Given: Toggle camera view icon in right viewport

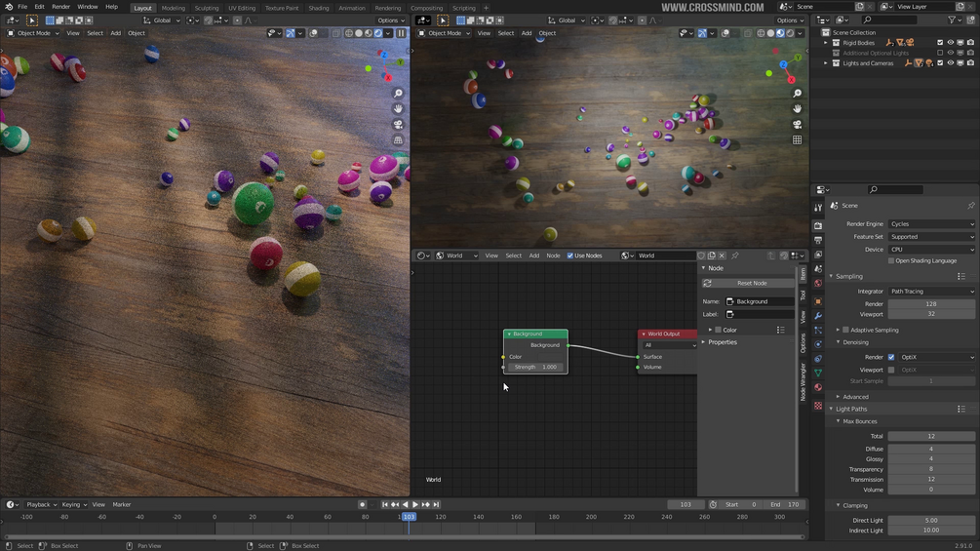Looking at the screenshot, I should click(797, 124).
